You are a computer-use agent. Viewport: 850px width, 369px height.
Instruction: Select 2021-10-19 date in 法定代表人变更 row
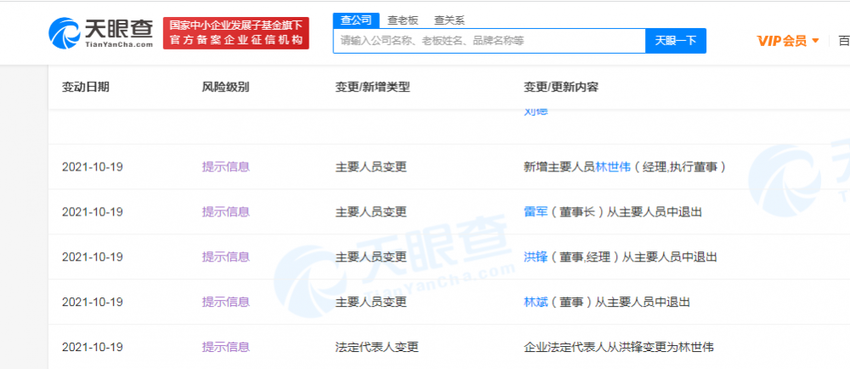(92, 347)
